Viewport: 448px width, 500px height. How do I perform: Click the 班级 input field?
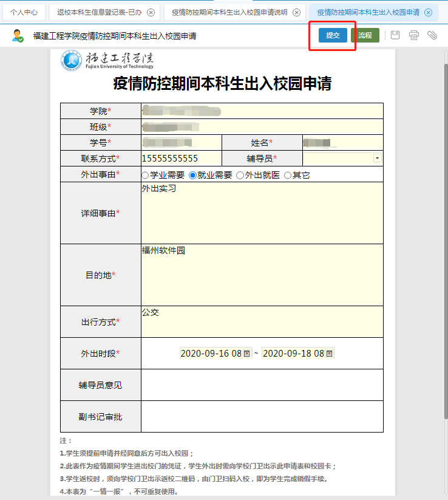coord(262,127)
